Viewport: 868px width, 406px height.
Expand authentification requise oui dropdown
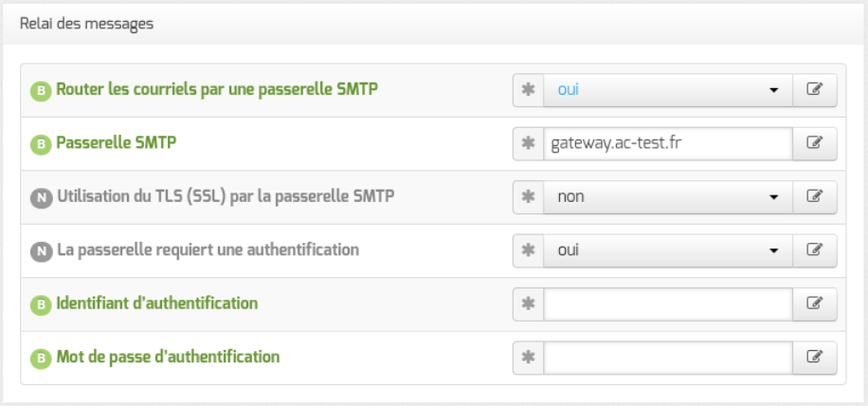point(668,250)
